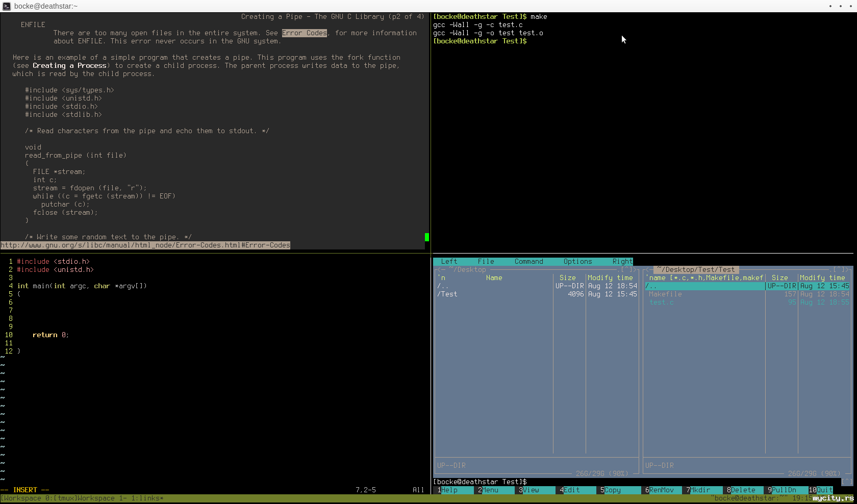Follow the Error Codes link
The image size is (857, 504).
tap(305, 33)
